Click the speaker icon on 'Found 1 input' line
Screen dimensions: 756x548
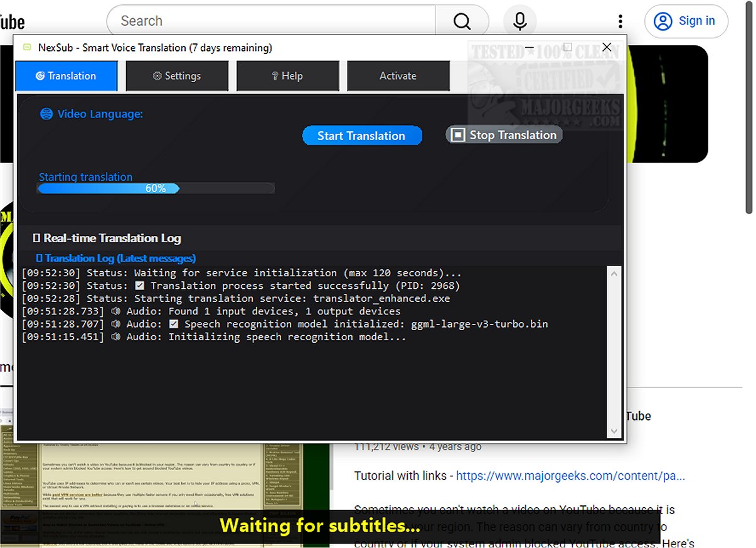click(116, 311)
